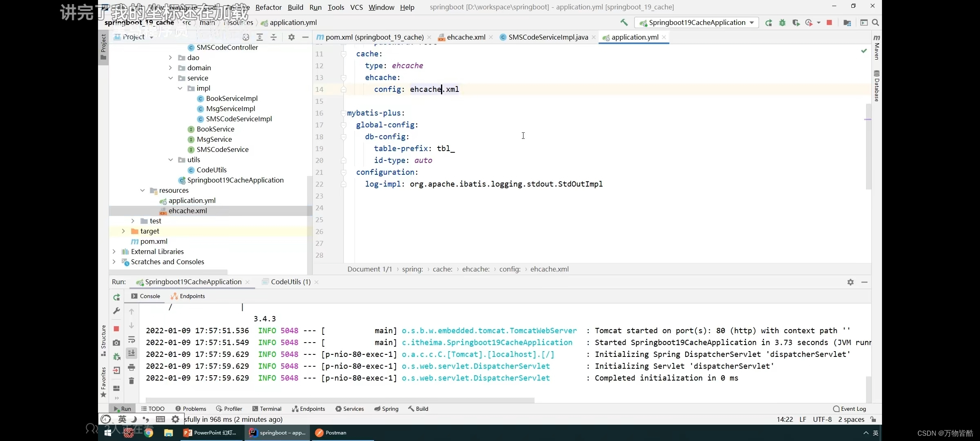Click the Up stack trace arrow
This screenshot has width=980, height=441.
click(x=131, y=312)
